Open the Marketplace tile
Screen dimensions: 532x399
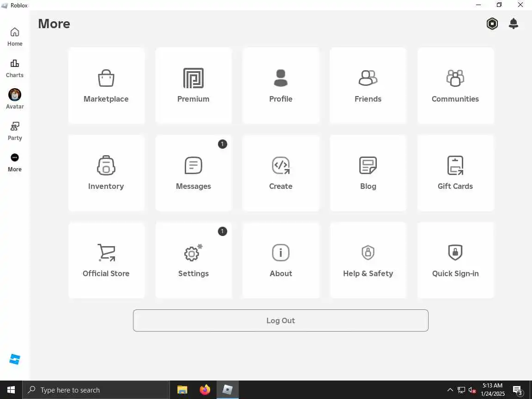[106, 85]
